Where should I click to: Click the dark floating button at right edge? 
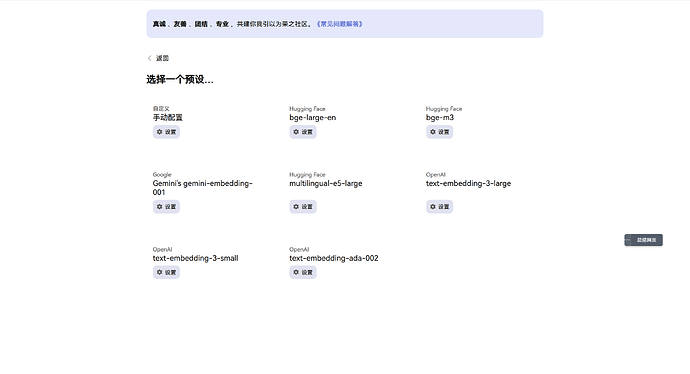(643, 240)
